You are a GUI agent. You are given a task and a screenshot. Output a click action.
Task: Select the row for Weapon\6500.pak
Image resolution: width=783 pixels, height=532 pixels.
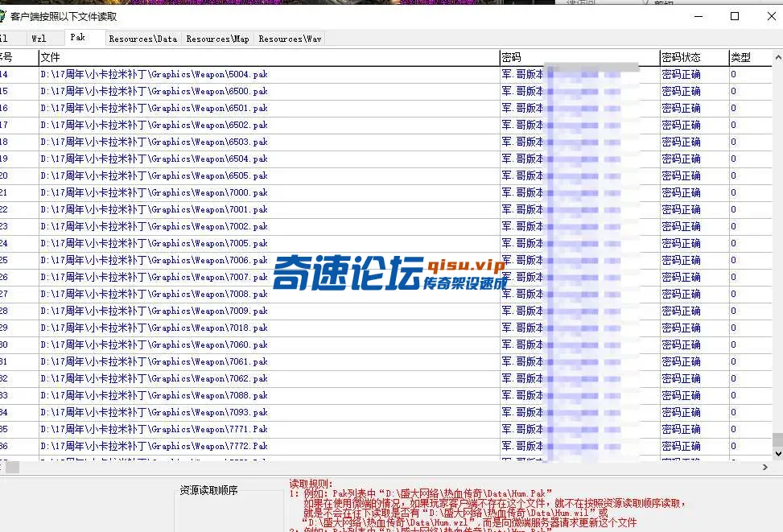coord(386,92)
